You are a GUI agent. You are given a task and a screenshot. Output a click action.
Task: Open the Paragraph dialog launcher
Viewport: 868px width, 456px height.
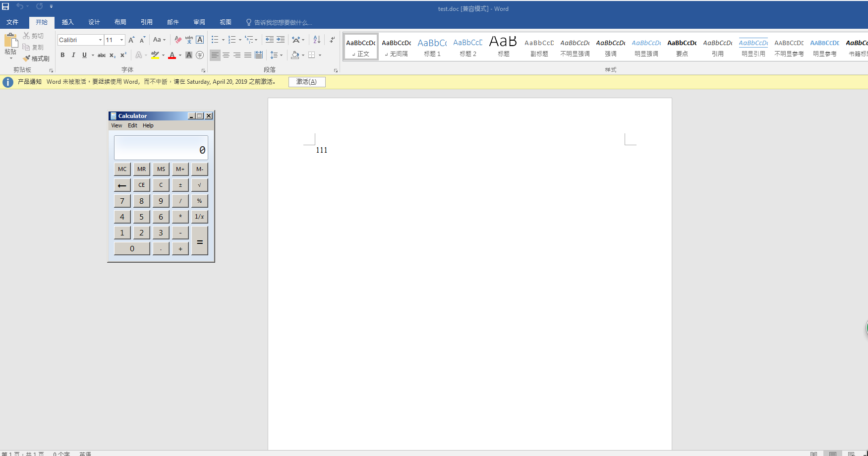point(336,70)
